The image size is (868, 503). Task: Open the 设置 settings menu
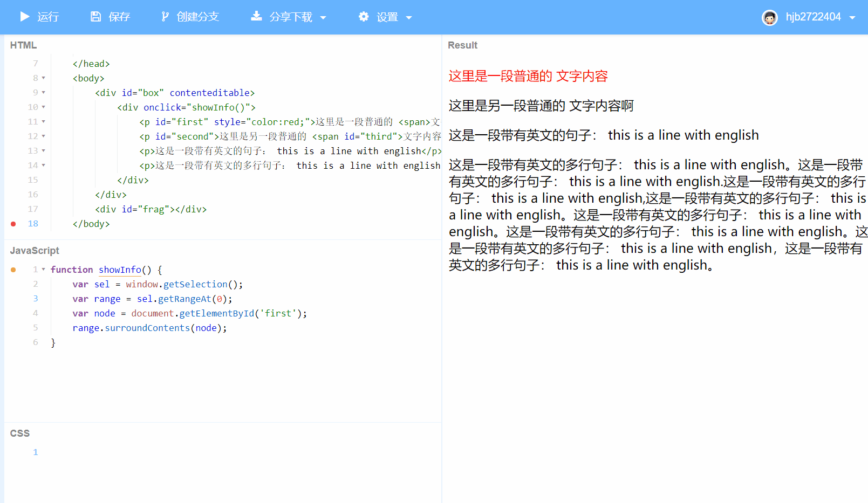pos(387,17)
